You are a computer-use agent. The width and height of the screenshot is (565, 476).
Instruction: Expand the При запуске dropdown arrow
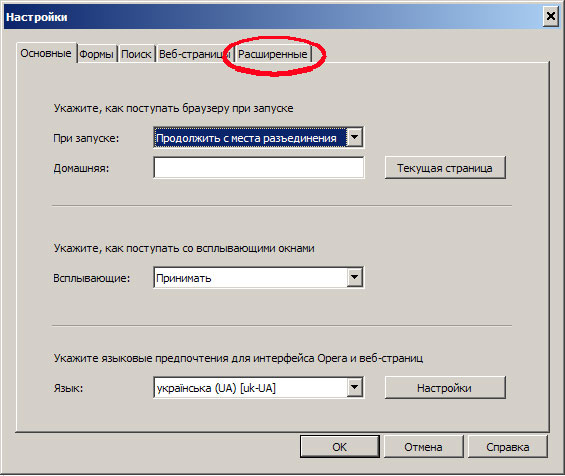click(355, 138)
